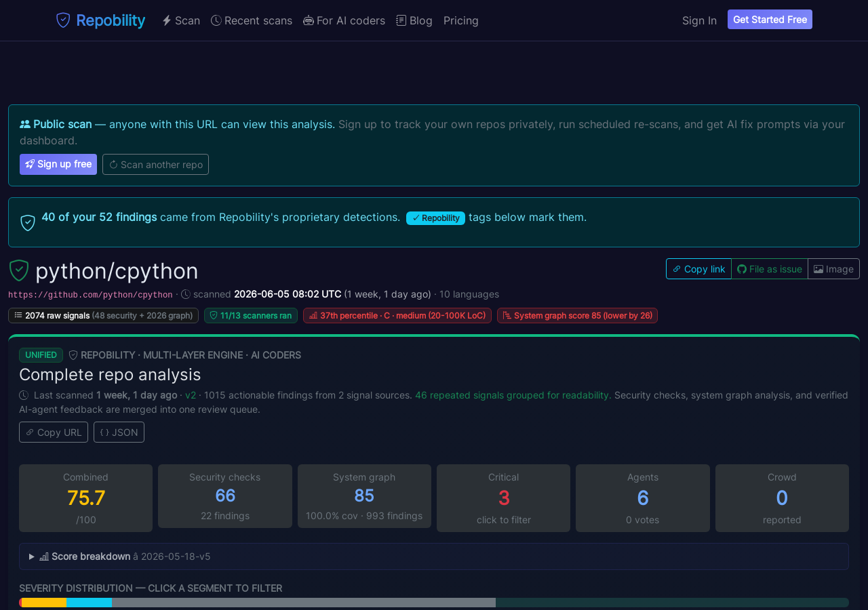Click the 10 languages text
868x610 pixels.
point(469,294)
